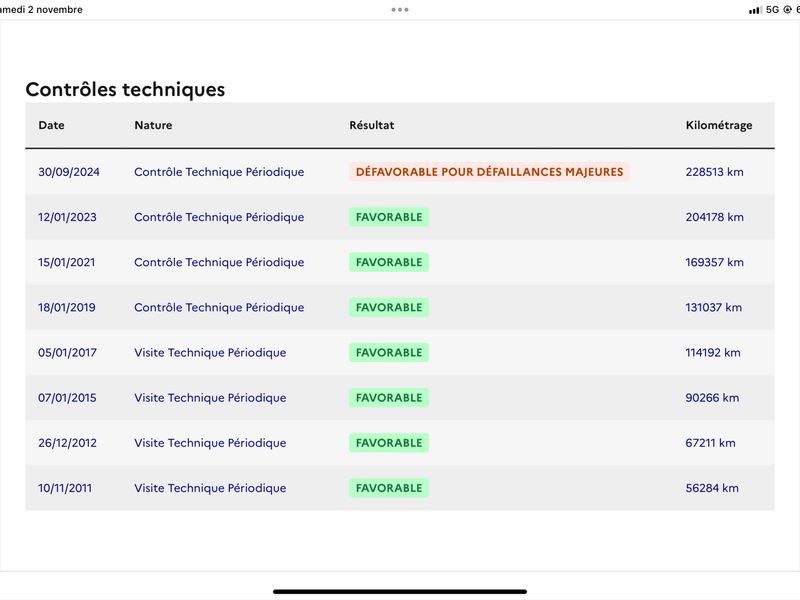
Task: Tap the 5G network indicator
Action: 772,10
